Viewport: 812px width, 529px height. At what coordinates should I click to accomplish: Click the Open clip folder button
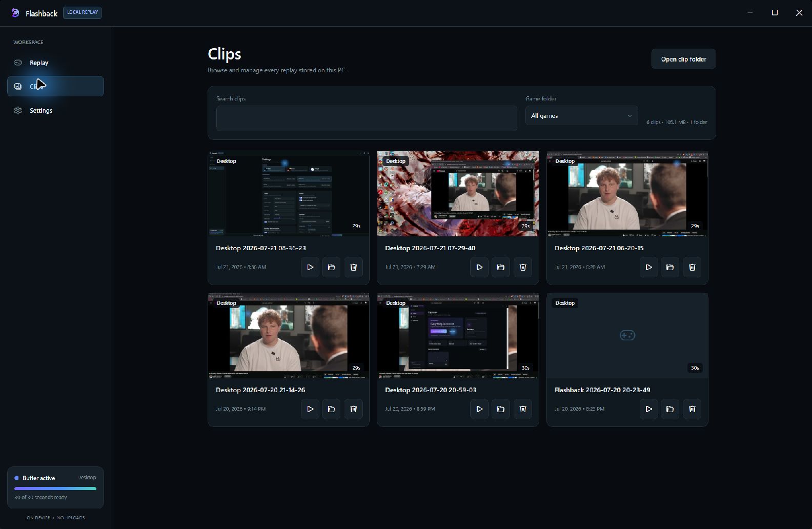[683, 59]
